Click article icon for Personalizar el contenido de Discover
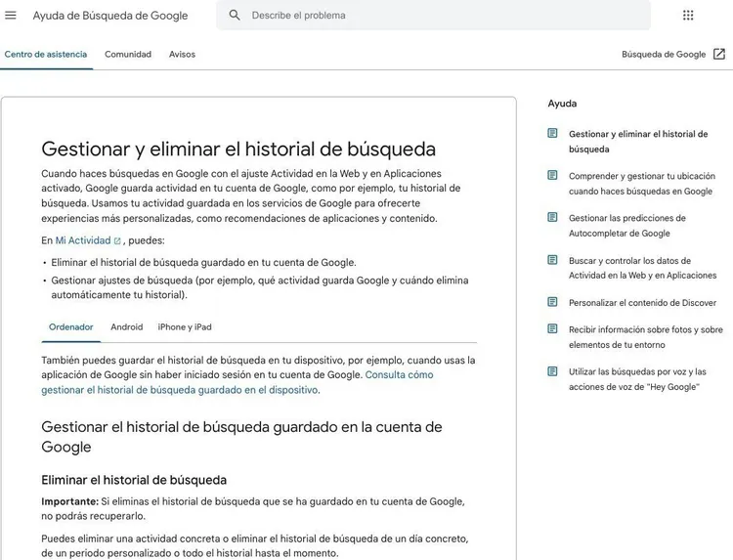This screenshot has width=733, height=560. [552, 302]
